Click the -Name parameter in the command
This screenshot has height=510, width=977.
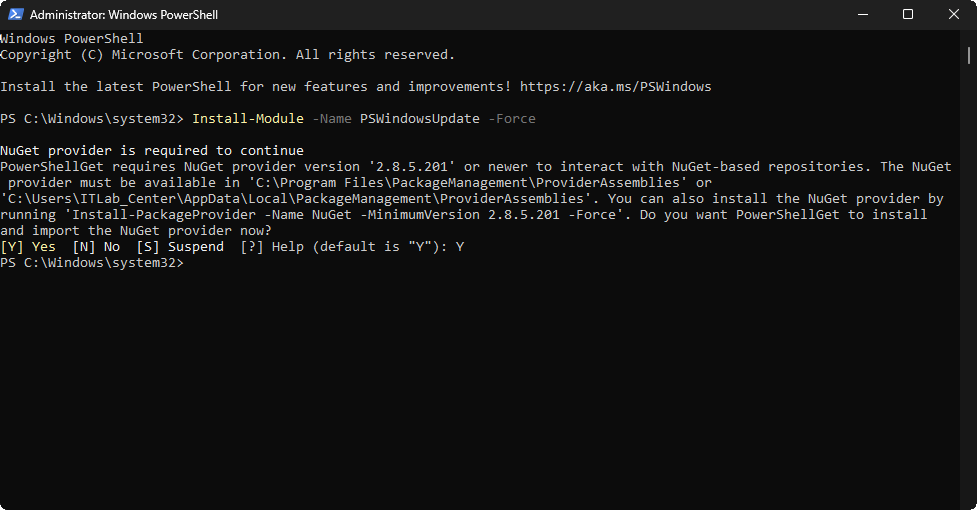click(x=332, y=118)
